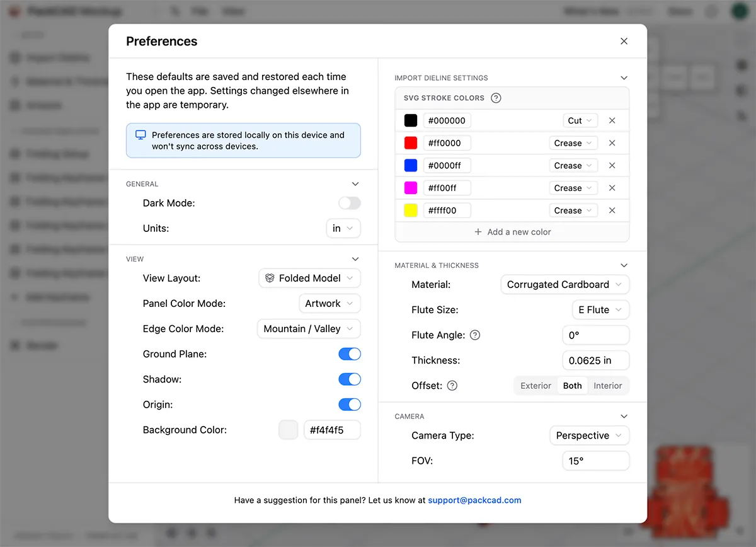
Task: Remove the #ff0000 stroke color row
Action: pyautogui.click(x=612, y=143)
